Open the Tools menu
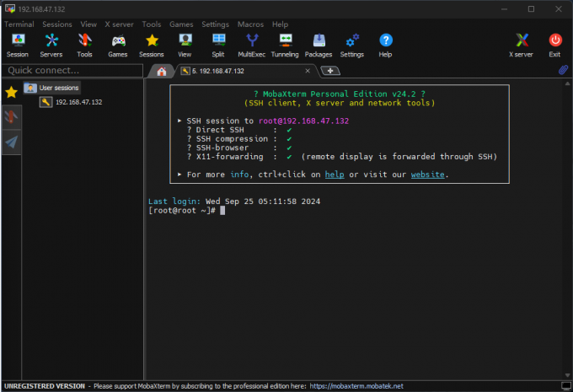Image resolution: width=573 pixels, height=392 pixels. pos(152,24)
